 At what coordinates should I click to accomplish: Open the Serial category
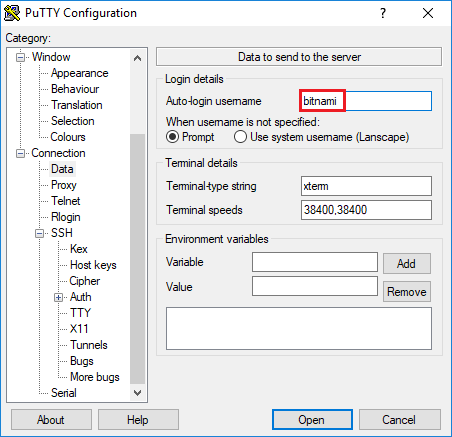coord(64,393)
